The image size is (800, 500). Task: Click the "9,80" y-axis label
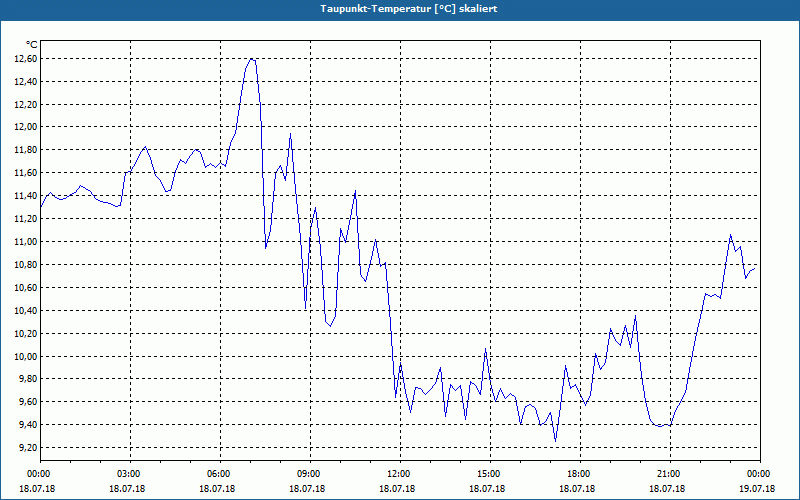coord(29,379)
